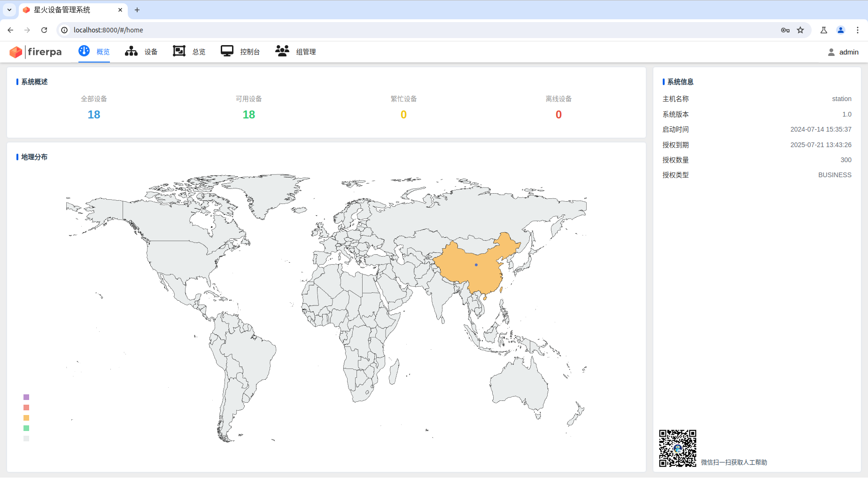Click the 组管理 users icon
Screen dimensions: 868x478
click(282, 51)
